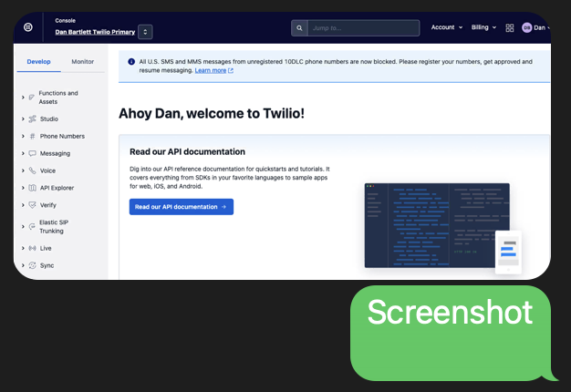Follow the Learn more link
The height and width of the screenshot is (392, 571).
(x=211, y=70)
